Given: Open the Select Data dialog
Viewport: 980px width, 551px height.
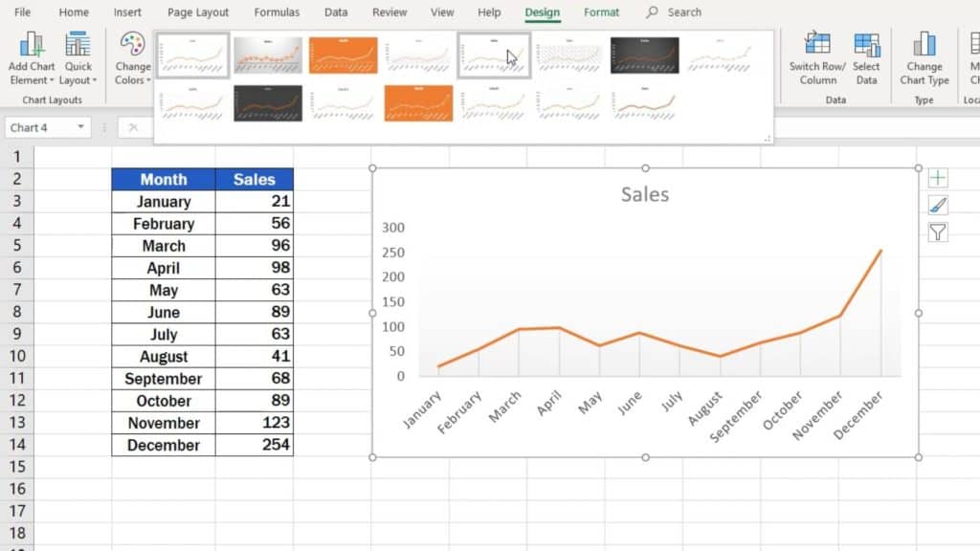Looking at the screenshot, I should pos(866,58).
